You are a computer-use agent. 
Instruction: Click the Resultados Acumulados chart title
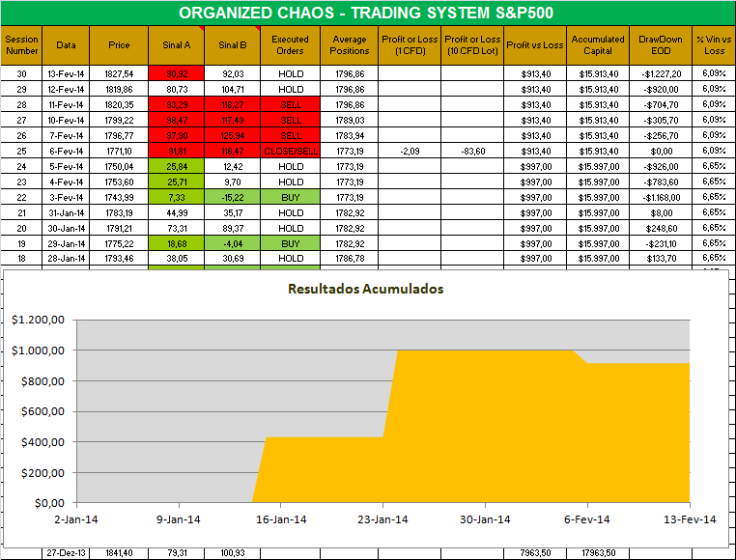point(366,289)
